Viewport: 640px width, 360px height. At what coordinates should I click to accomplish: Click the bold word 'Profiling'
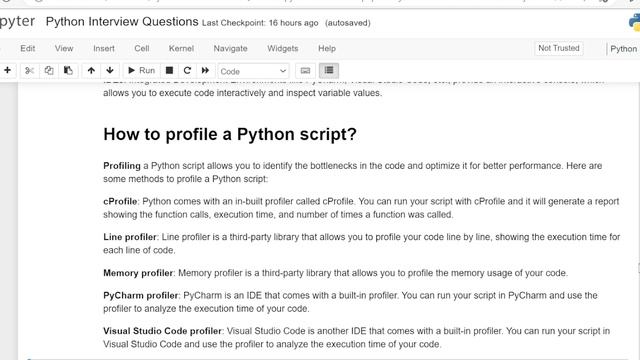tap(122, 166)
